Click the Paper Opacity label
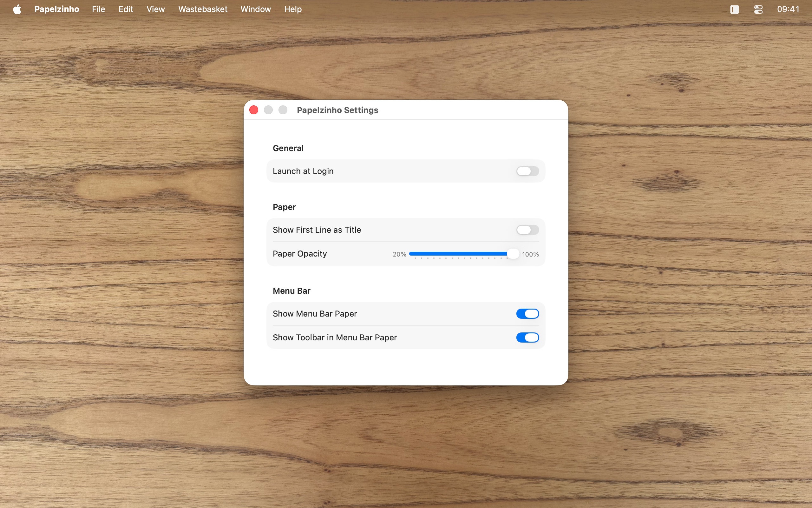Image resolution: width=812 pixels, height=508 pixels. click(300, 254)
